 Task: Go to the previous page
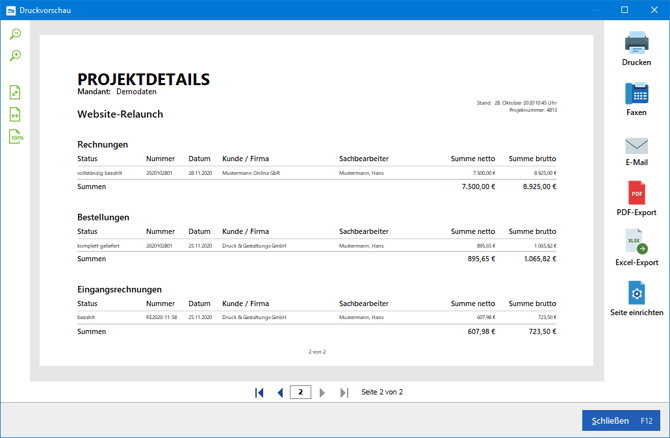[280, 393]
